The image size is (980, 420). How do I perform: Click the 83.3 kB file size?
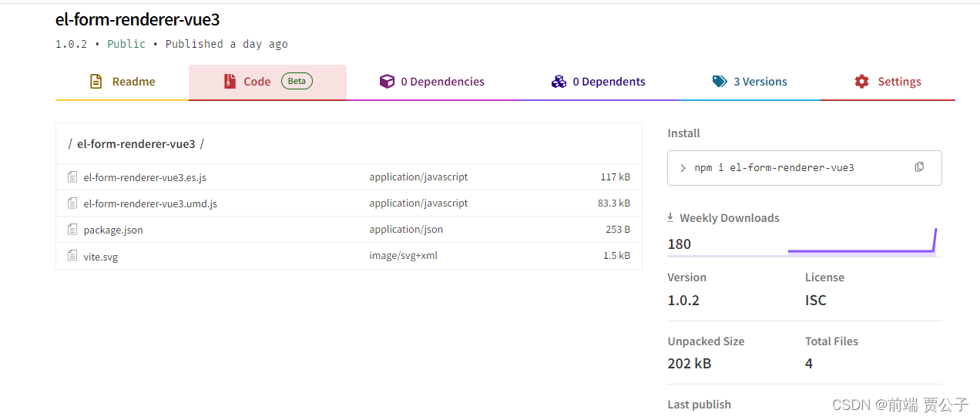614,203
